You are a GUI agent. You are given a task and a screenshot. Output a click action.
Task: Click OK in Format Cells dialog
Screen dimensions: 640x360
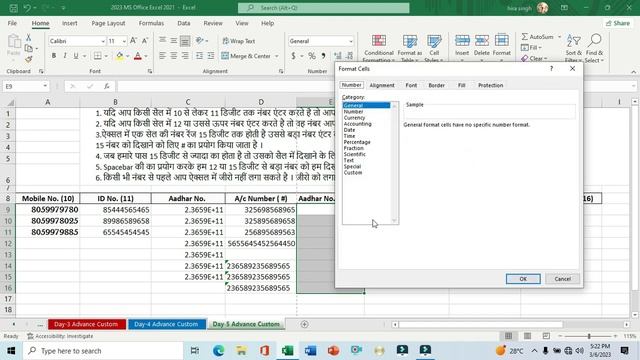coord(523,279)
